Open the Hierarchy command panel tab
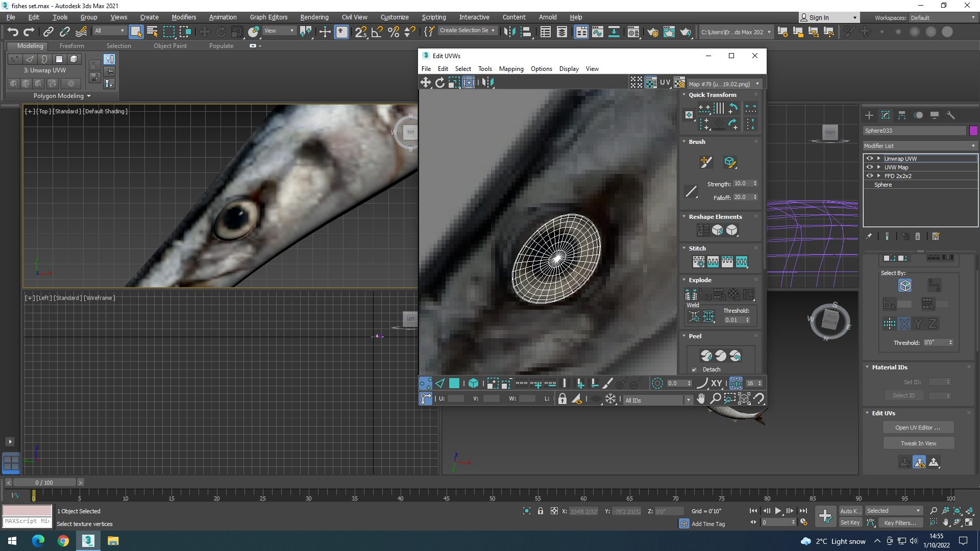Viewport: 980px width, 551px height. point(902,115)
